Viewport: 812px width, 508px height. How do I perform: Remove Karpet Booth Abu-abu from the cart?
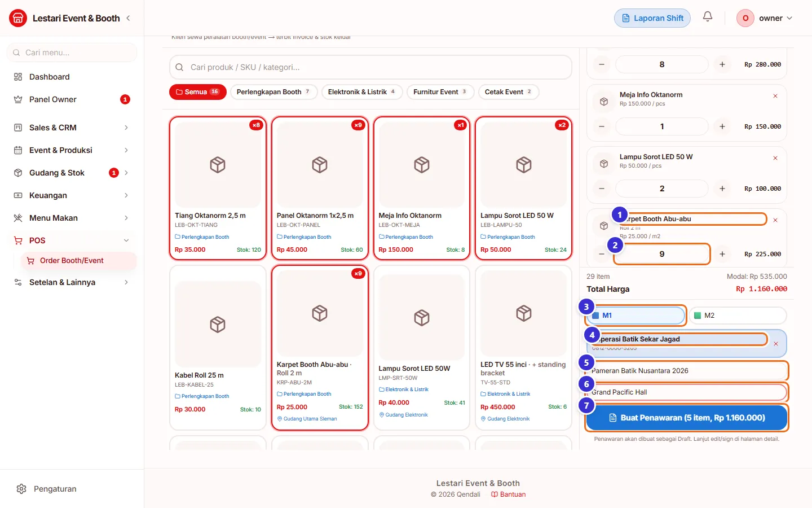tap(775, 220)
